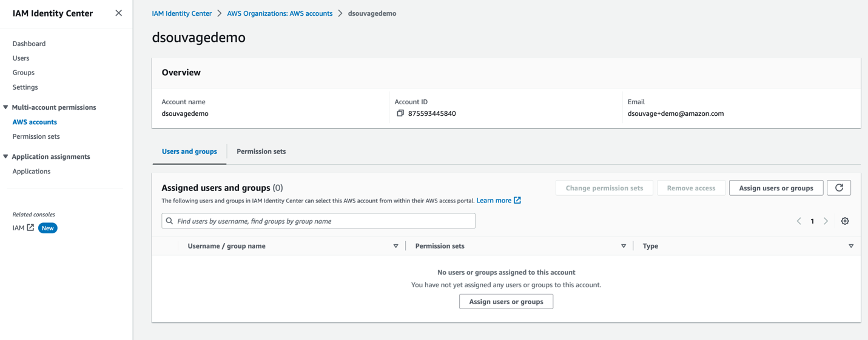Viewport: 868px width, 340px height.
Task: Select AWS accounts in sidebar
Action: point(35,122)
